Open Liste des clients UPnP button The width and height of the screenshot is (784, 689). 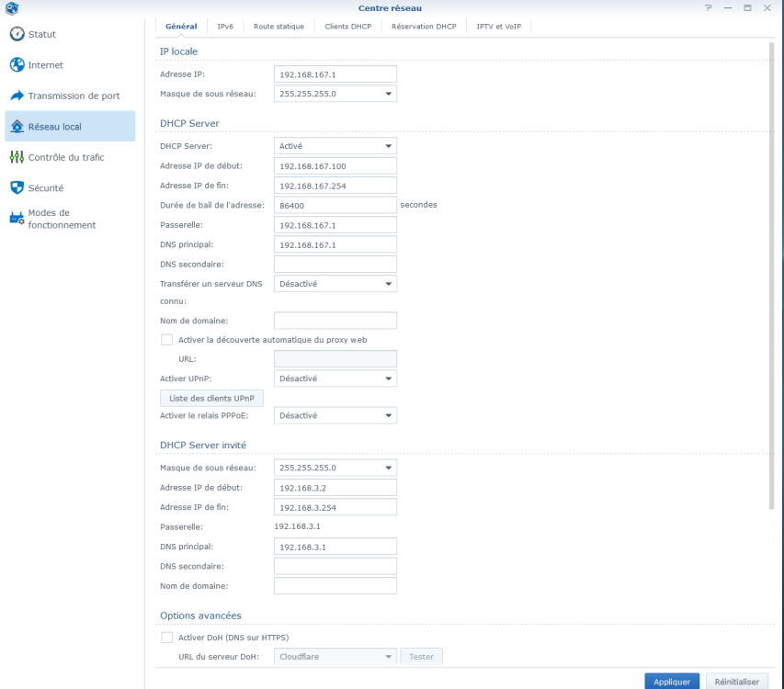(211, 398)
